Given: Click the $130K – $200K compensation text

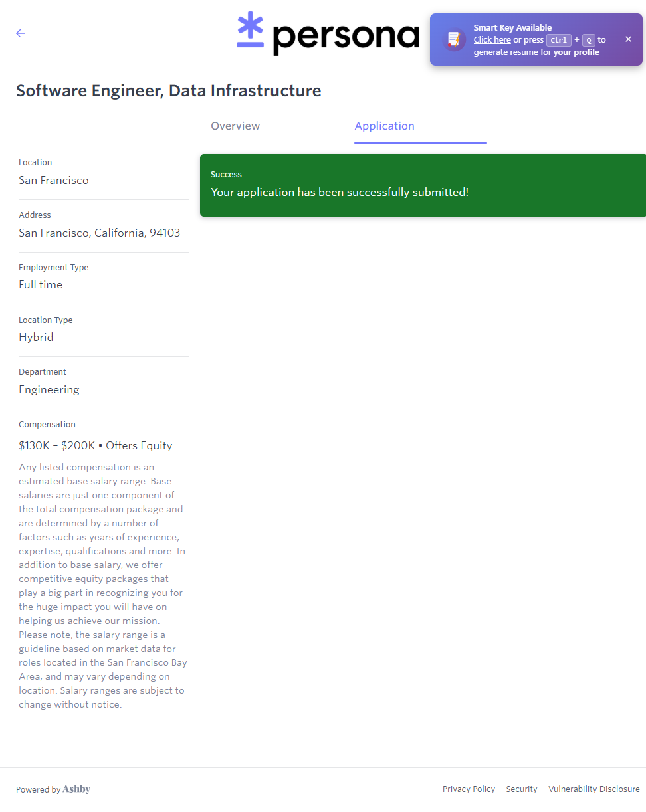Looking at the screenshot, I should pos(56,446).
